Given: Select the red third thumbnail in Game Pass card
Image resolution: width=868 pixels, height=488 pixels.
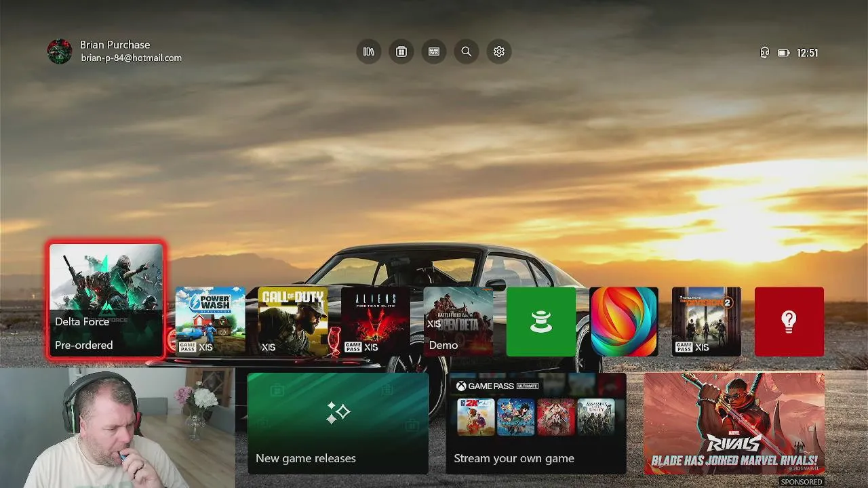Looking at the screenshot, I should (556, 417).
